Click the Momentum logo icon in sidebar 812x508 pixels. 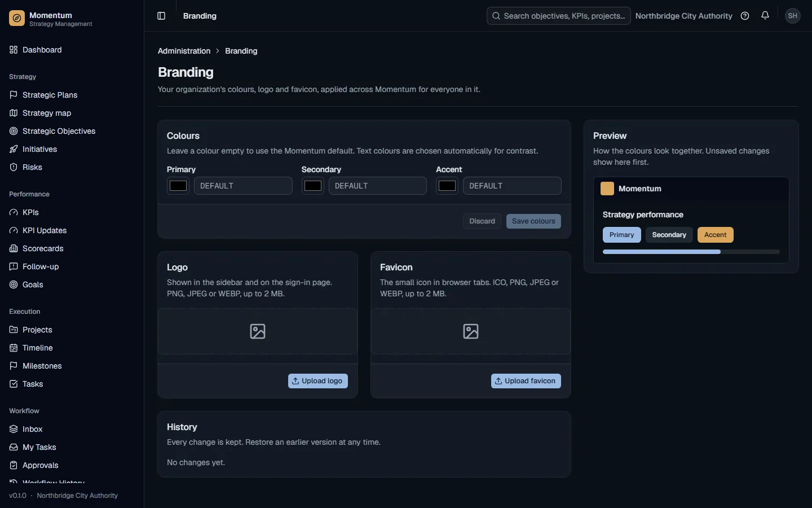click(x=17, y=19)
